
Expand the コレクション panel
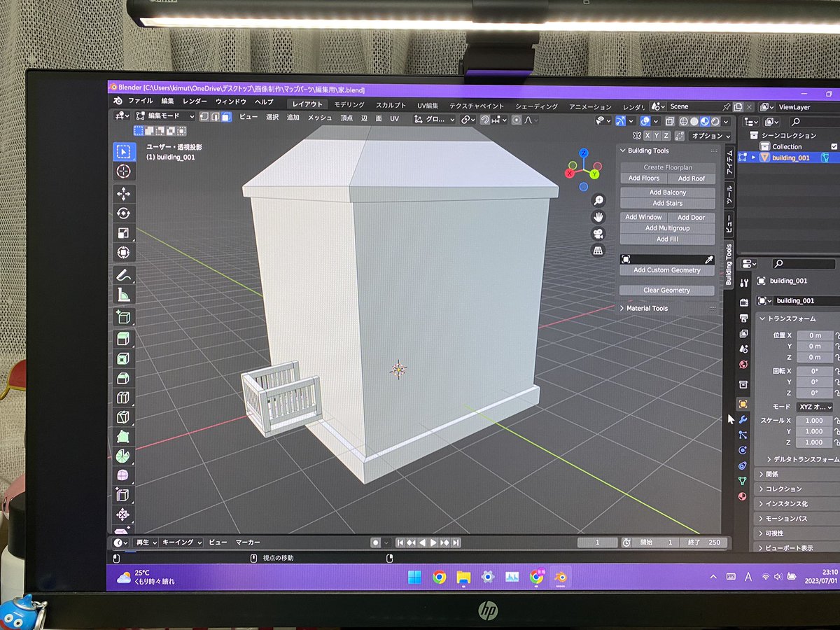point(762,489)
